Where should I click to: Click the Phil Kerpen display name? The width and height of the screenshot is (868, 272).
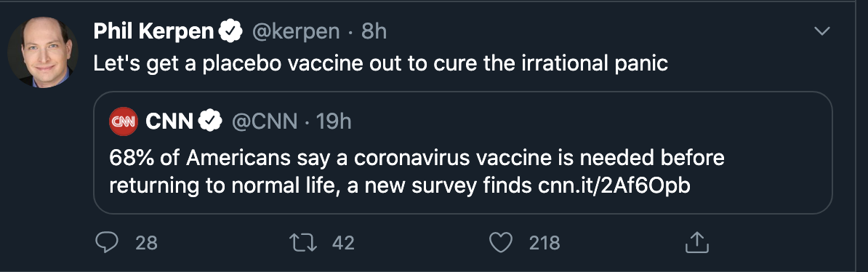[154, 32]
